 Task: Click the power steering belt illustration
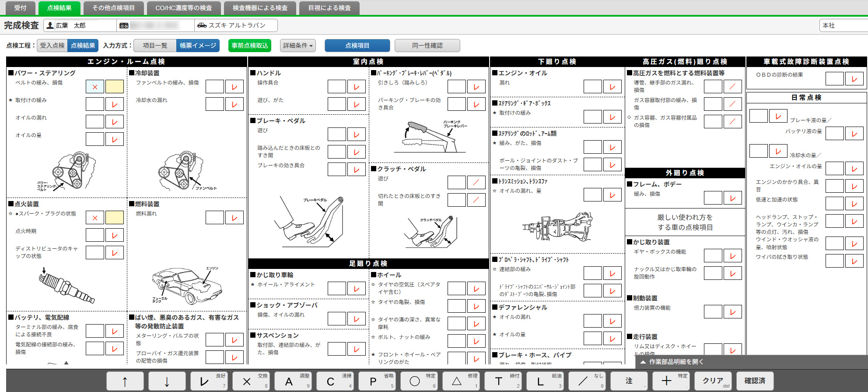pos(66,171)
